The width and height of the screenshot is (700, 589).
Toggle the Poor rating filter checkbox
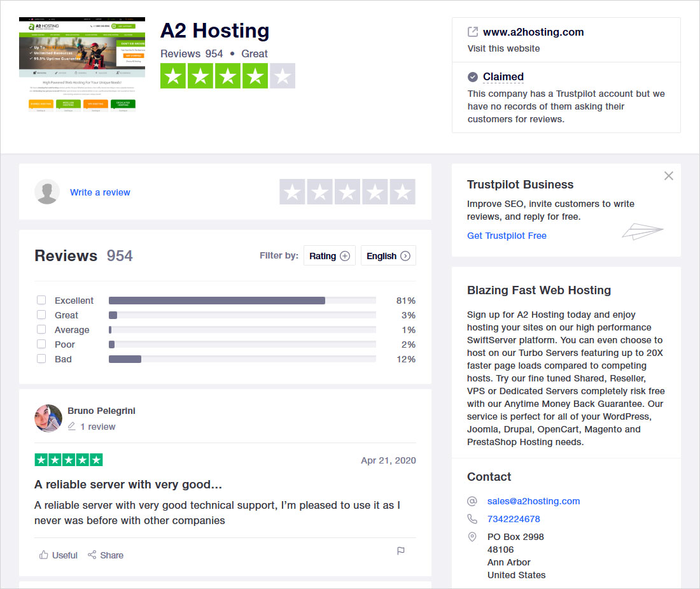click(x=41, y=344)
